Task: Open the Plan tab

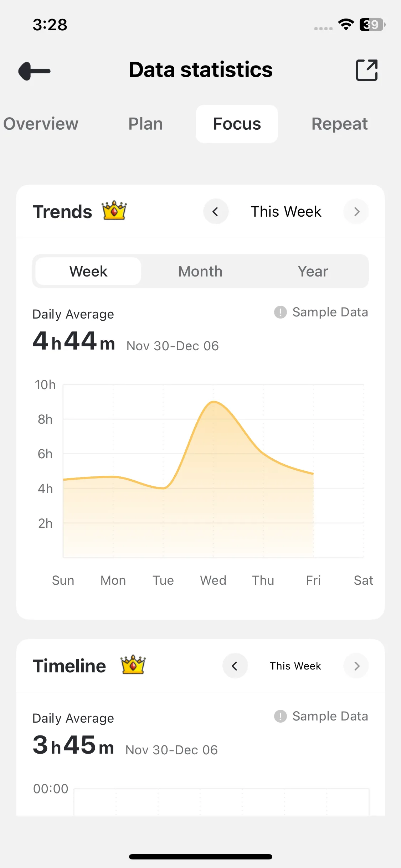Action: [x=145, y=124]
